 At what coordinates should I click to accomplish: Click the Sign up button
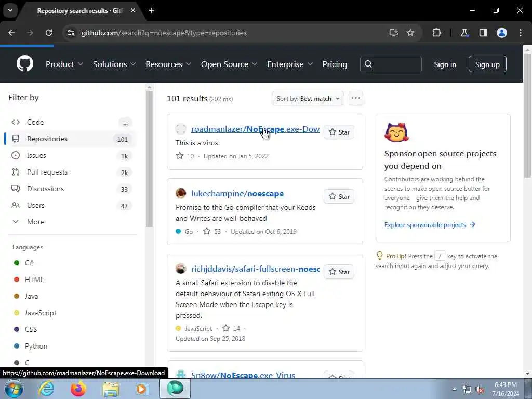pyautogui.click(x=487, y=64)
